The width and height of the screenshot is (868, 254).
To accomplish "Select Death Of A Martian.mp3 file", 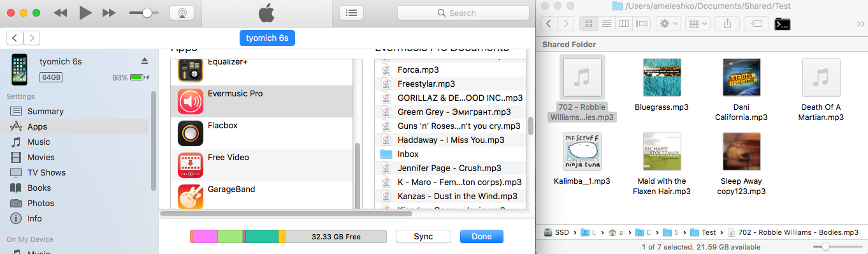I will point(821,89).
